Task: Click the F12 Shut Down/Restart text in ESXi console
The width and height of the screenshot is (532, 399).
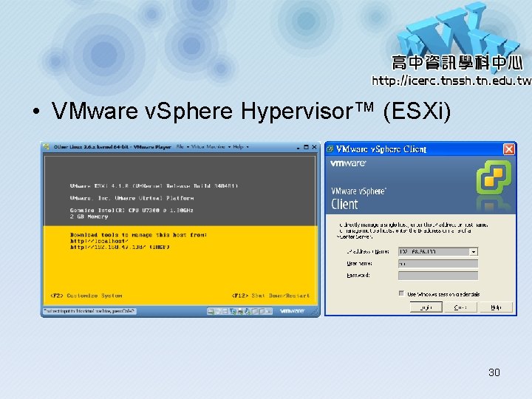Action: 270,296
